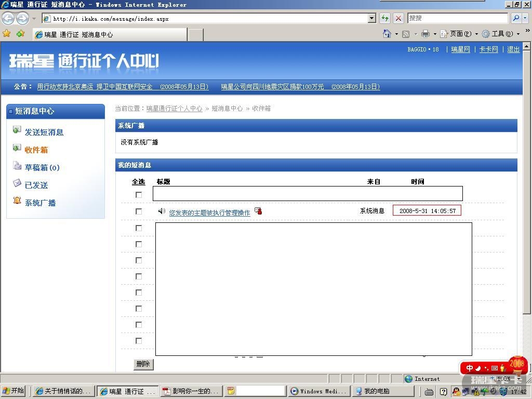Click the red flag icon after the message title
The image size is (532, 399).
coord(258,211)
